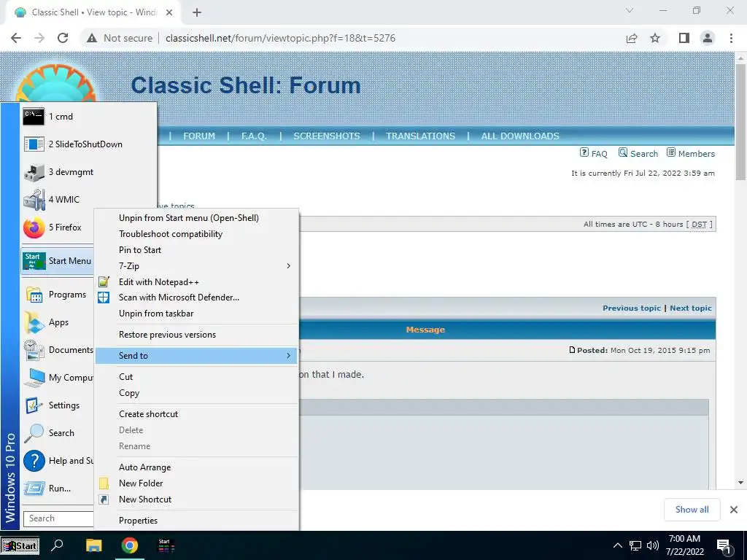747x560 pixels.
Task: Click the New Folder yellow icon
Action: 104,483
